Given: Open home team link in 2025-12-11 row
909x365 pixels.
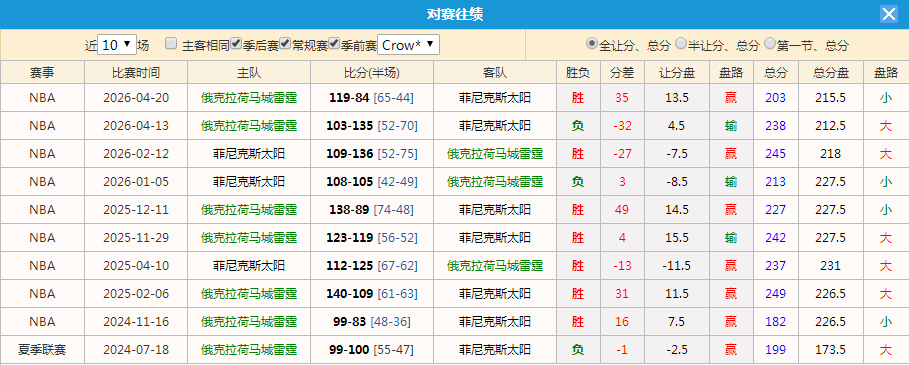Looking at the screenshot, I should [x=249, y=209].
